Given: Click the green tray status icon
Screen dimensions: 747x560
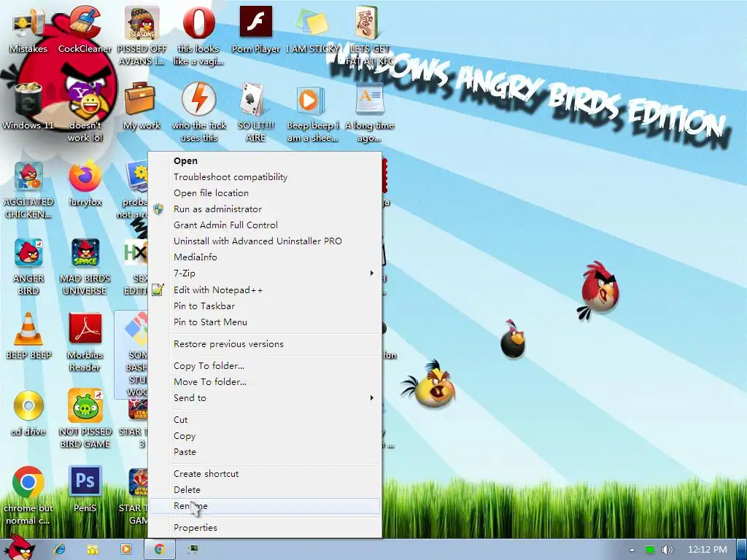Looking at the screenshot, I should (x=650, y=550).
